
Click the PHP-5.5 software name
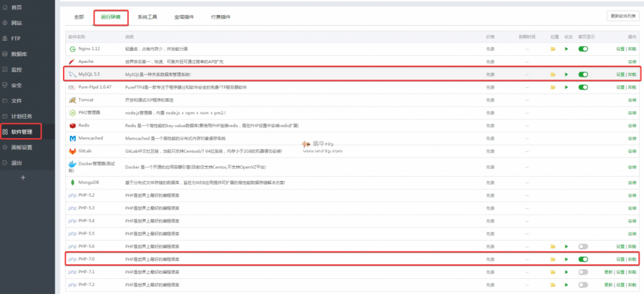click(86, 233)
